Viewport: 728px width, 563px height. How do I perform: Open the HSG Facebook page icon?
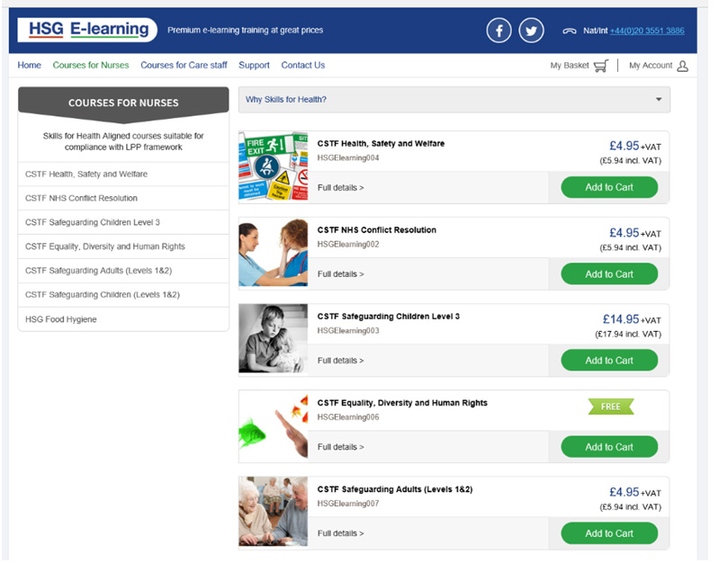pos(499,31)
